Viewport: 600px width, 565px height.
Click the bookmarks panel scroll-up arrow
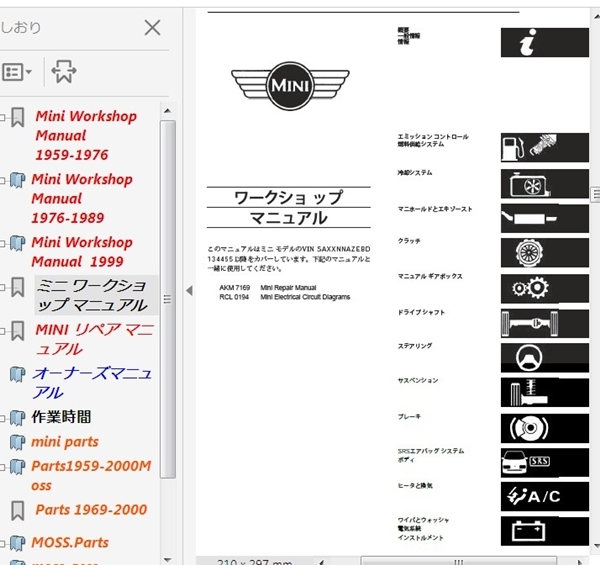coord(167,111)
